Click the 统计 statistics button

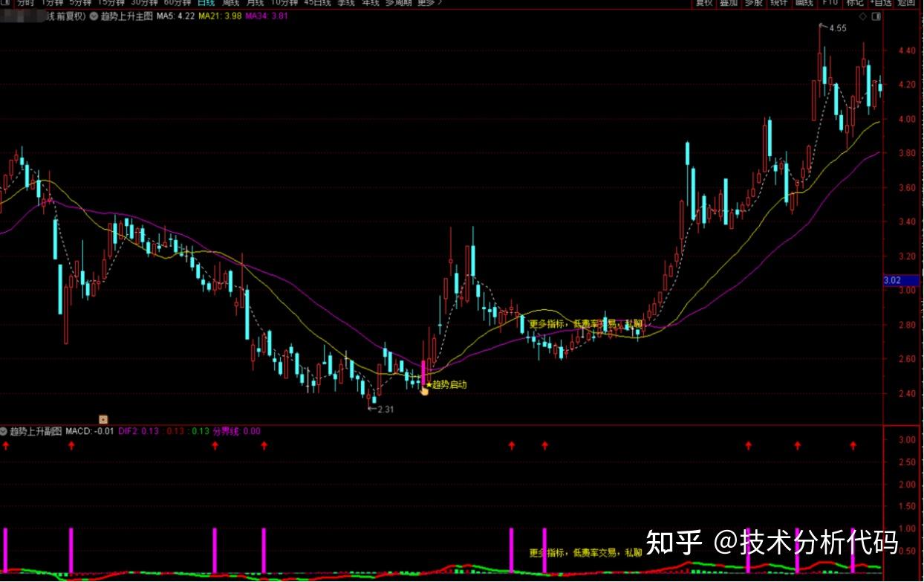[x=778, y=3]
